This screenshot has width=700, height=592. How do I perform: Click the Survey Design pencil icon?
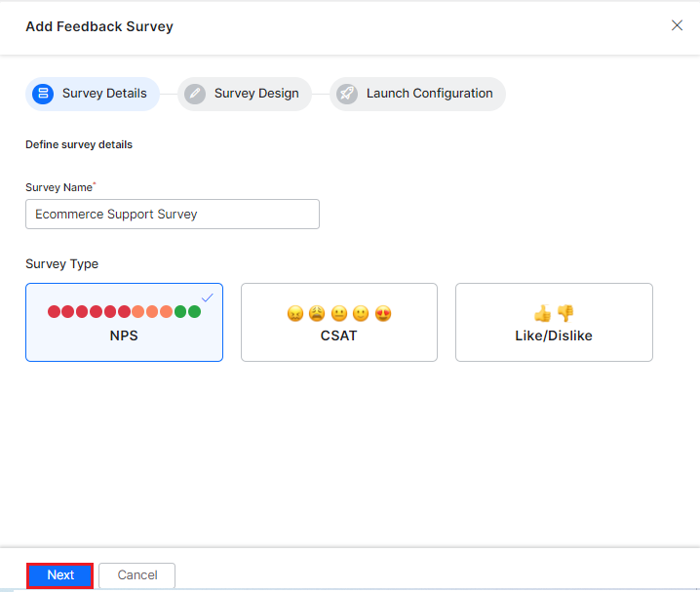coord(195,94)
